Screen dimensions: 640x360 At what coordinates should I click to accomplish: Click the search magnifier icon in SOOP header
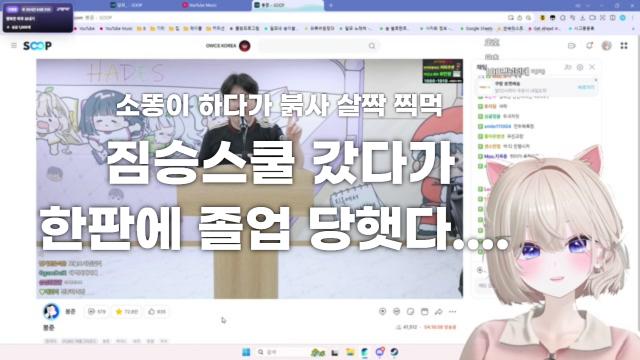coord(372,46)
